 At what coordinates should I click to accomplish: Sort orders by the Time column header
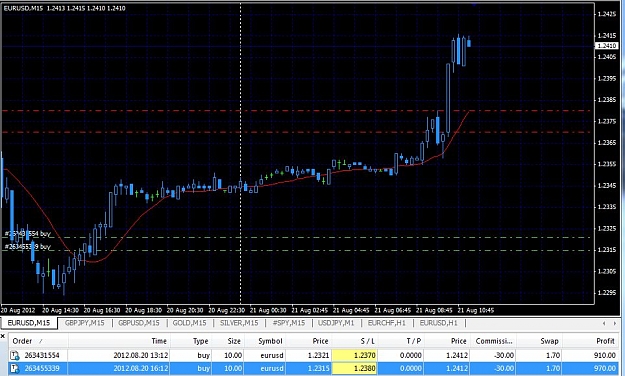tap(120, 341)
